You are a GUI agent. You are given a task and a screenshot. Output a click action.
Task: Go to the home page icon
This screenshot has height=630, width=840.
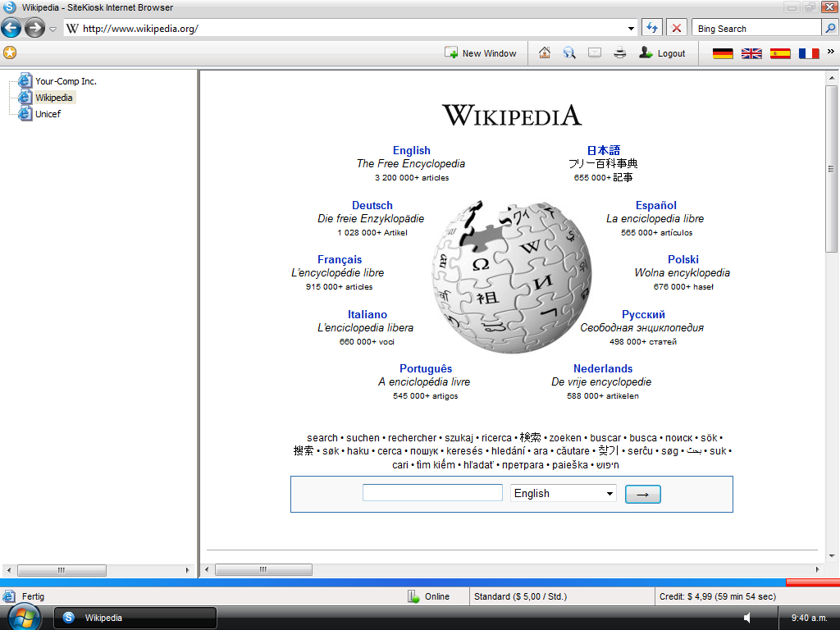[x=545, y=52]
